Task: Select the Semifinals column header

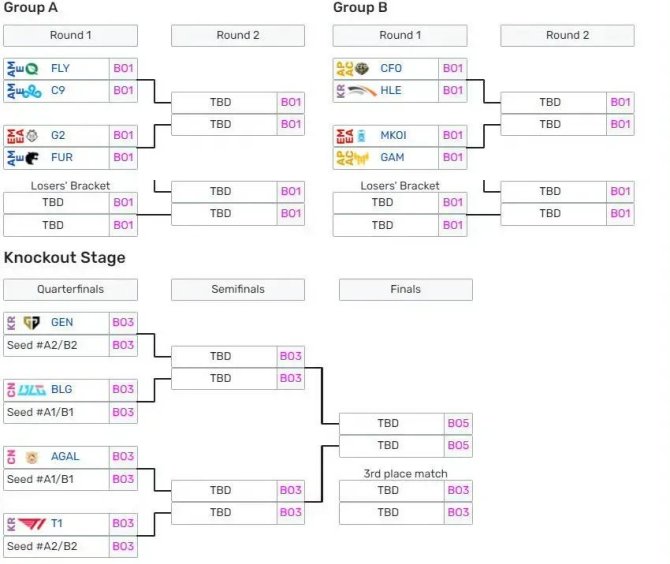Action: (238, 290)
